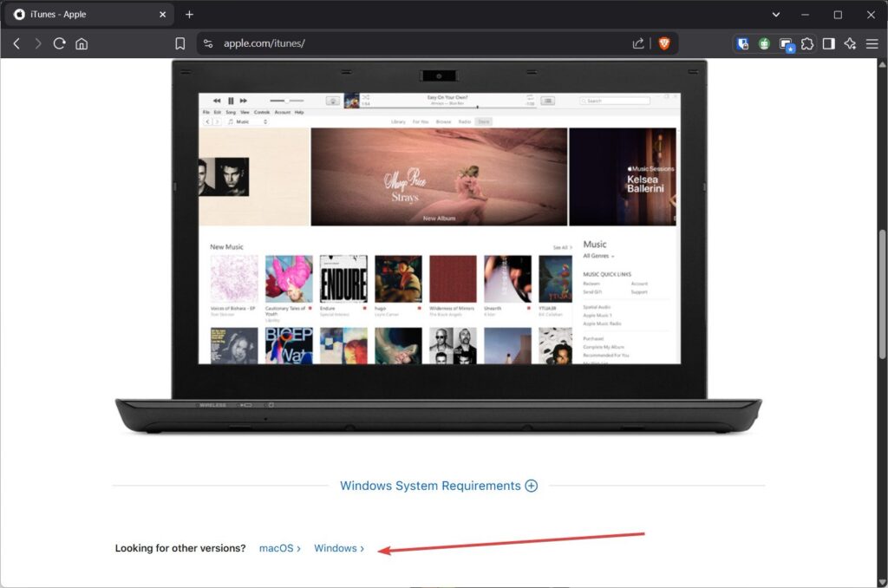The image size is (888, 588).
Task: Maximize the browser window
Action: tap(839, 15)
